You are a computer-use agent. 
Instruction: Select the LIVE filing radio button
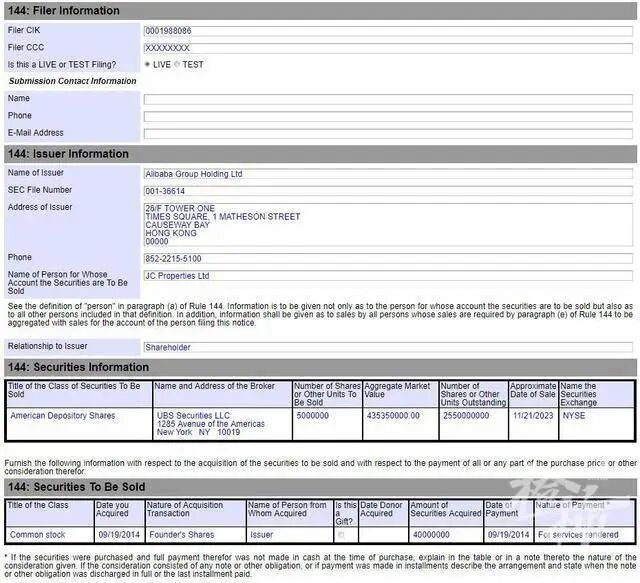click(147, 65)
